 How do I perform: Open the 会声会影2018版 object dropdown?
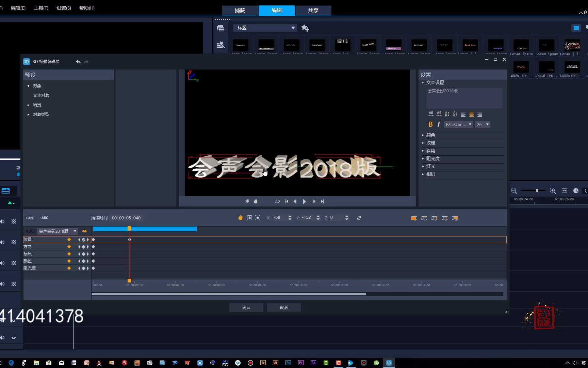coord(57,231)
